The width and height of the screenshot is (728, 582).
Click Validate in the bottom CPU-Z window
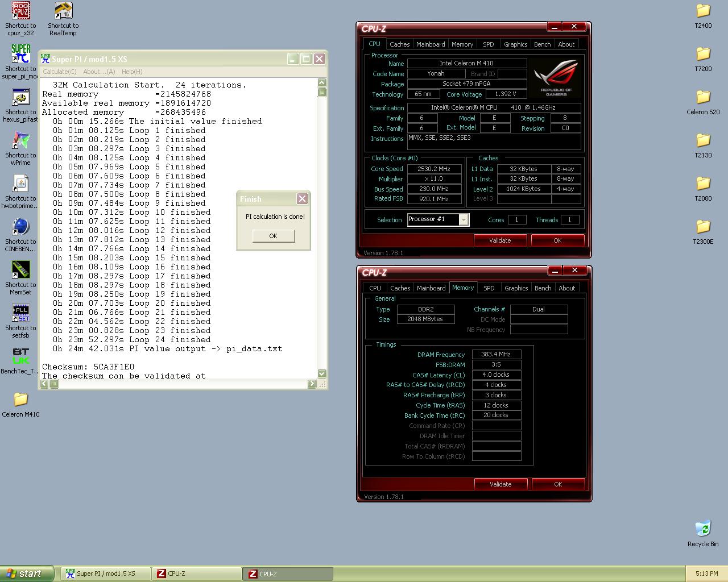pos(500,484)
